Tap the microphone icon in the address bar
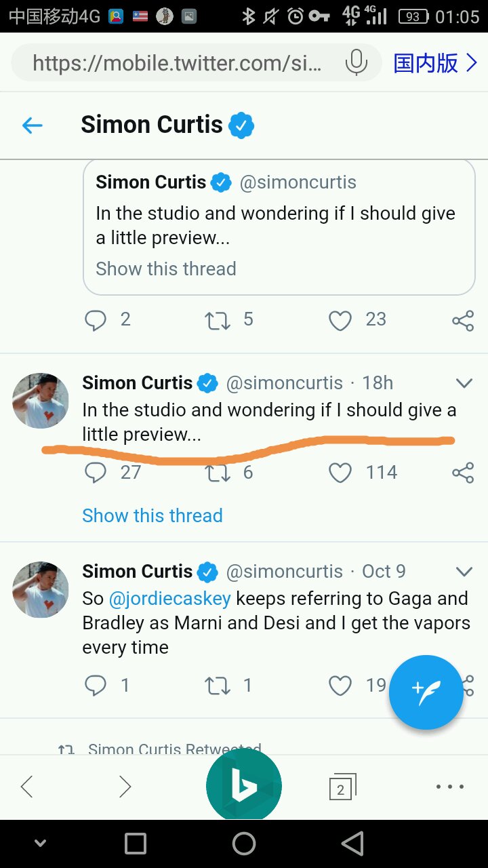488x868 pixels. coord(356,63)
